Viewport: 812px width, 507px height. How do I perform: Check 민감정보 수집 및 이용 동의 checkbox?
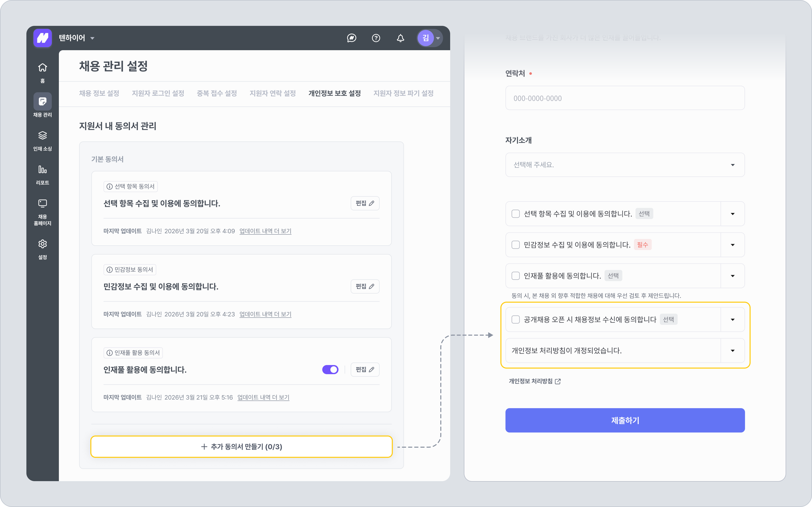coord(515,245)
